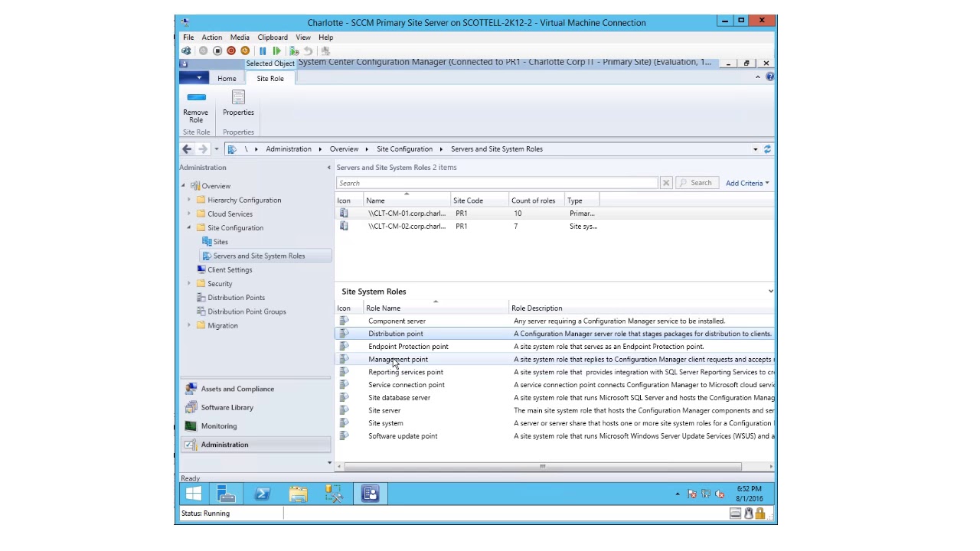Collapse the ribbon with the up chevron
Viewport: 980px width, 551px height.
[758, 77]
